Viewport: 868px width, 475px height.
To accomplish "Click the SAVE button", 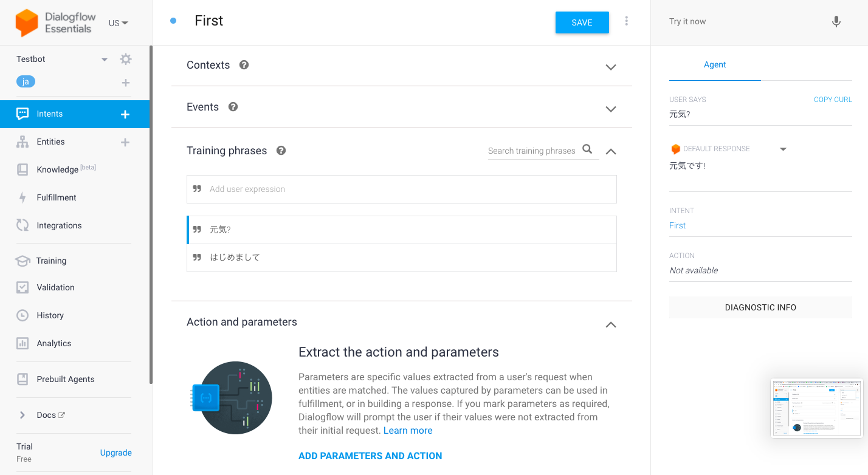I will tap(581, 22).
